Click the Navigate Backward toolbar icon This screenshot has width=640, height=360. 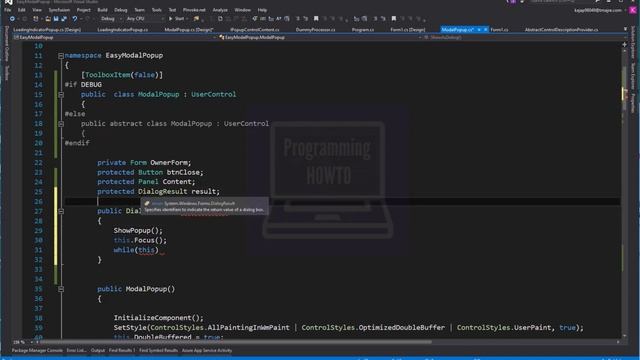(x=12, y=19)
